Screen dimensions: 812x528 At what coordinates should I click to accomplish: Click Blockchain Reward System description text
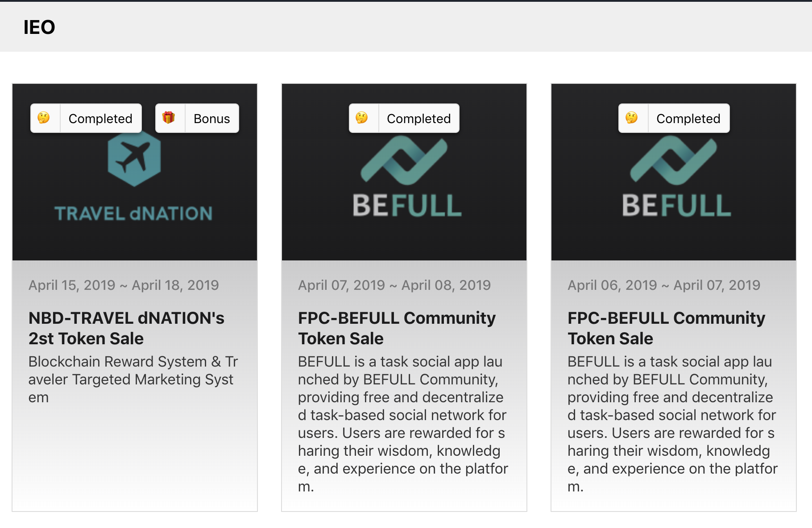pyautogui.click(x=133, y=379)
